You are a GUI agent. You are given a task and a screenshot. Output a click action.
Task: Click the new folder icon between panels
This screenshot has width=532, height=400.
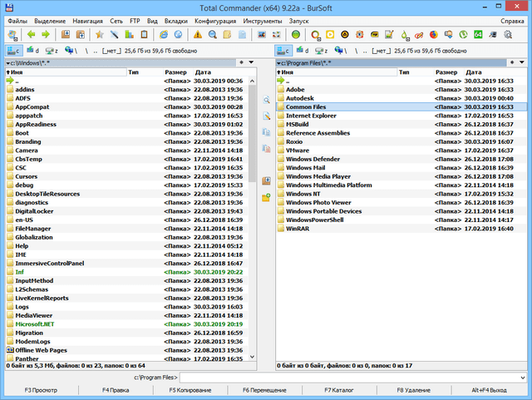[x=267, y=197]
